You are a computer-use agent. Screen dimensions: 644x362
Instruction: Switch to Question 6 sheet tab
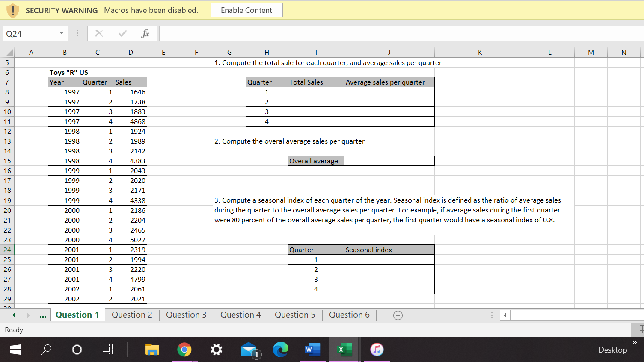click(349, 315)
